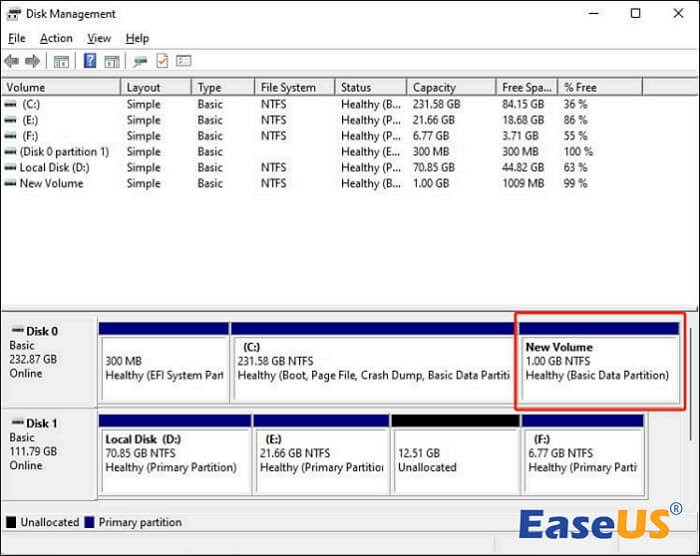Image resolution: width=700 pixels, height=556 pixels.
Task: Select the New Volume row in volume list
Action: (51, 184)
